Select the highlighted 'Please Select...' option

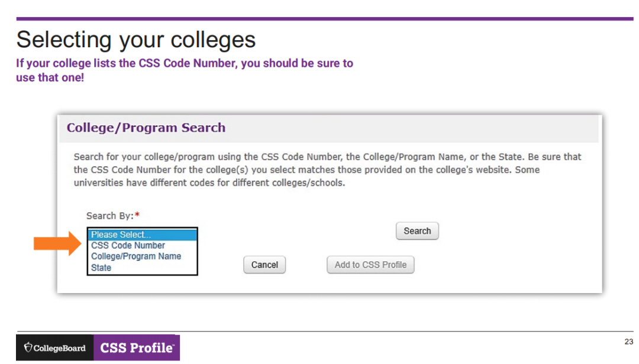coord(142,235)
